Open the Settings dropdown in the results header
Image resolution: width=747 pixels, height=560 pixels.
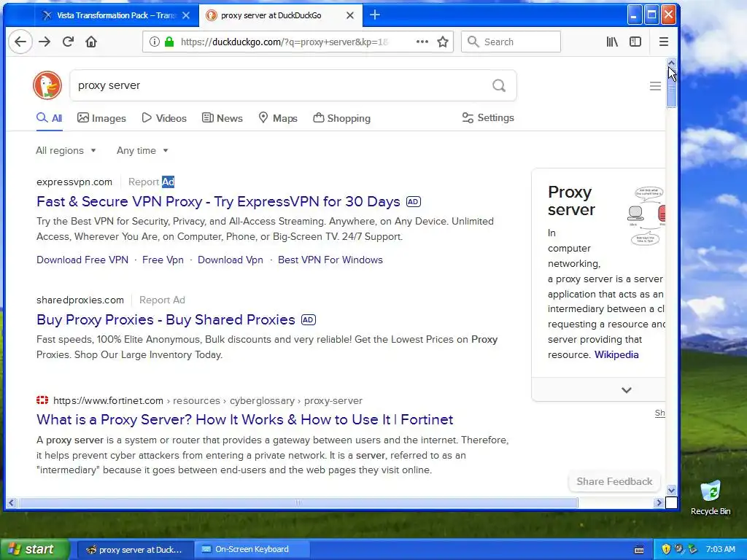point(488,117)
